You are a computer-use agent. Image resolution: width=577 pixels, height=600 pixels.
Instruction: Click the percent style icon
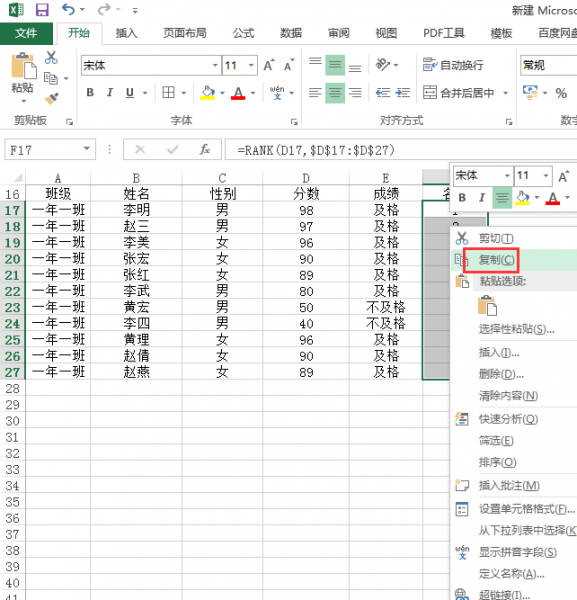(x=561, y=93)
